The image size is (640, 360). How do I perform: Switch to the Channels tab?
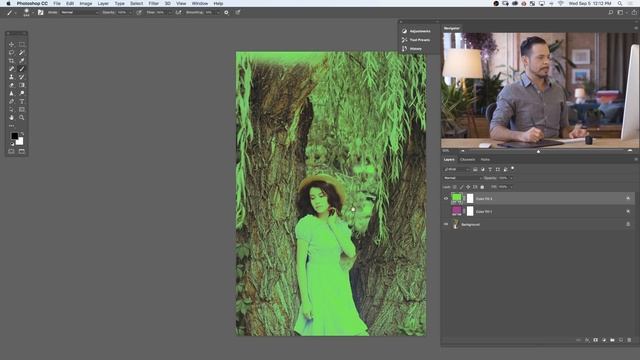(x=467, y=160)
